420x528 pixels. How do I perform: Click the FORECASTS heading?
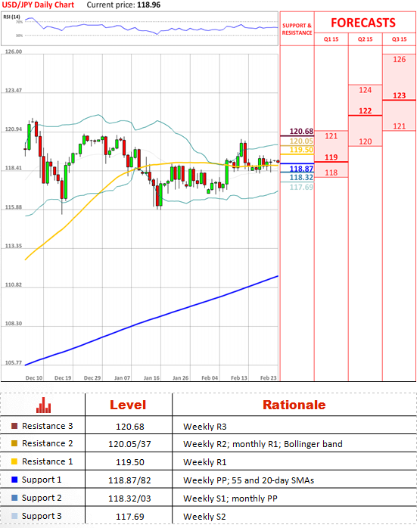(363, 23)
